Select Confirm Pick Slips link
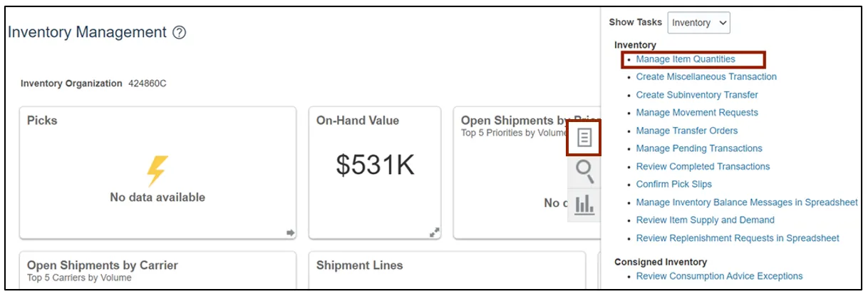The height and width of the screenshot is (294, 868). (673, 184)
